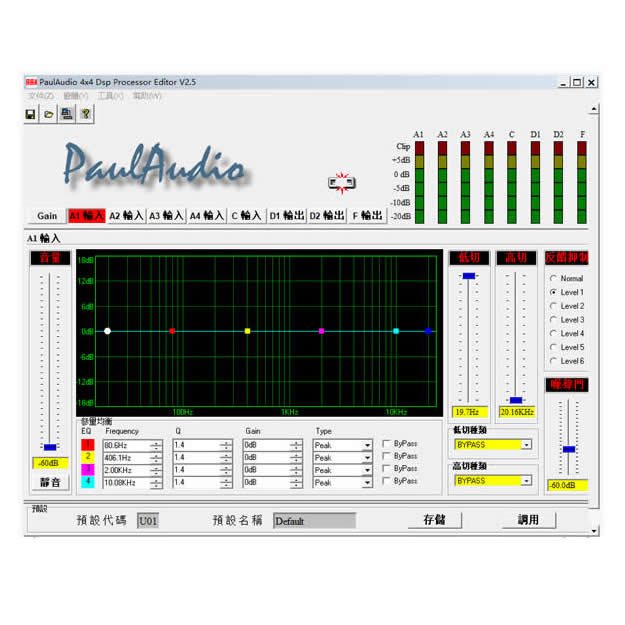Click the yellow question mark help icon
Viewport: 625px width, 625px height.
pyautogui.click(x=85, y=114)
